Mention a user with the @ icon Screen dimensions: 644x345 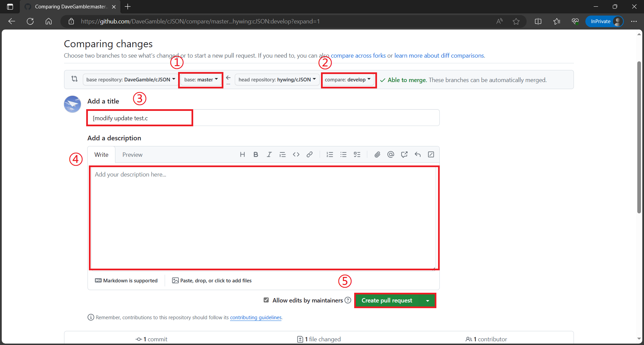(391, 154)
